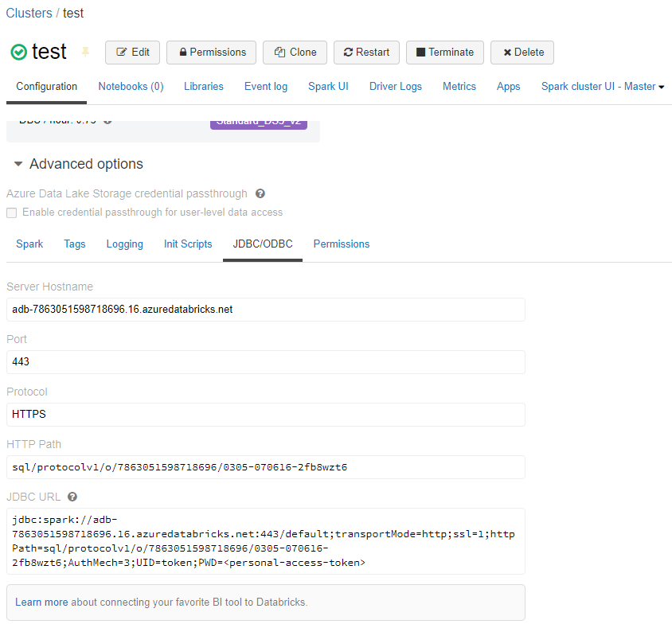Screen dimensions: 672x624
Task: Click the help icon beside credential passthrough
Action: 260,193
